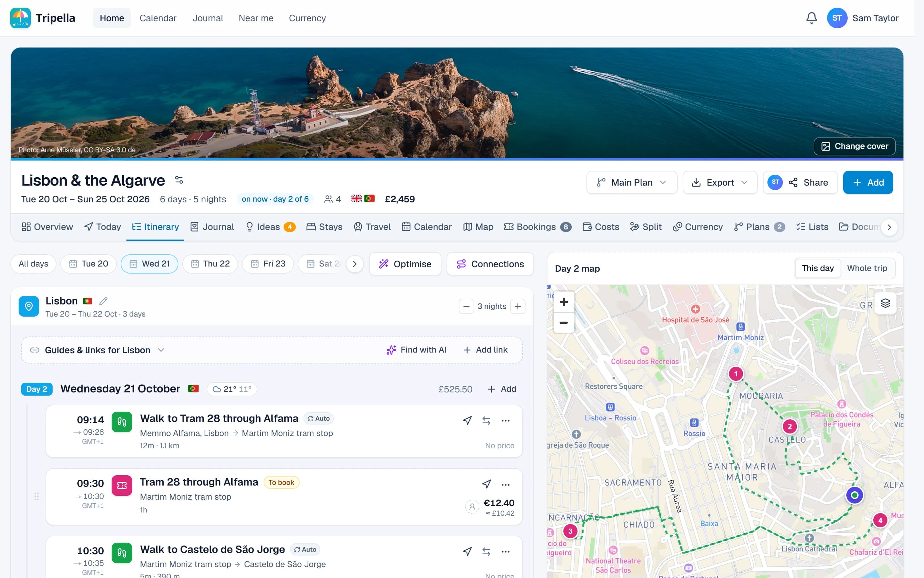Screen dimensions: 924x578
Task: Open more options for Walk to Castelo de São Jorge
Action: tap(506, 552)
